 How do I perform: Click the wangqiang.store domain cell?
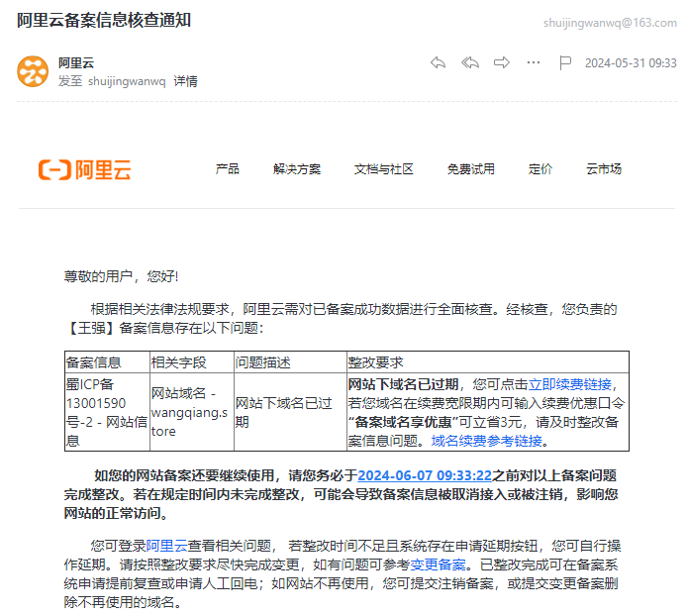[x=192, y=412]
